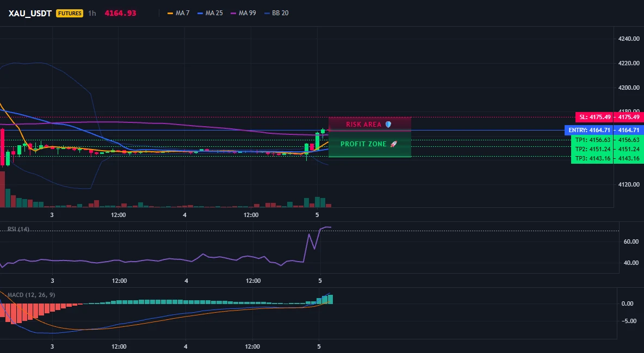Toggle the MA 7 indicator legend
The height and width of the screenshot is (353, 644).
tap(178, 13)
